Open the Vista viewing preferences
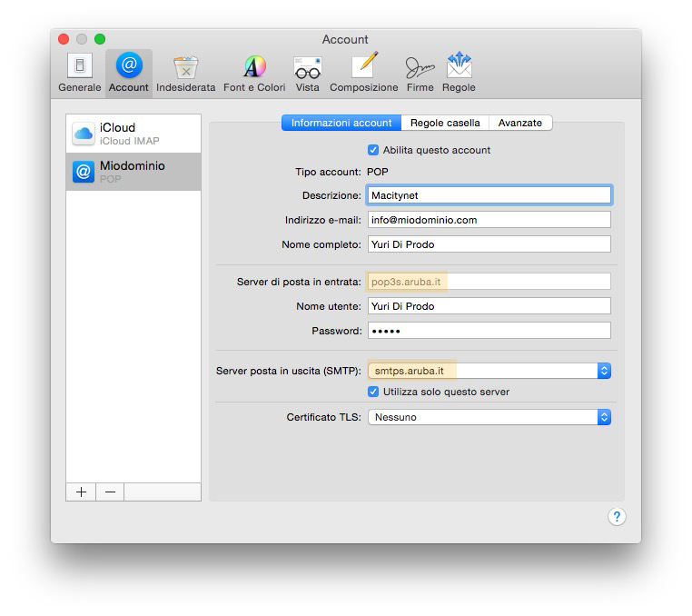The image size is (692, 616). coord(307,73)
